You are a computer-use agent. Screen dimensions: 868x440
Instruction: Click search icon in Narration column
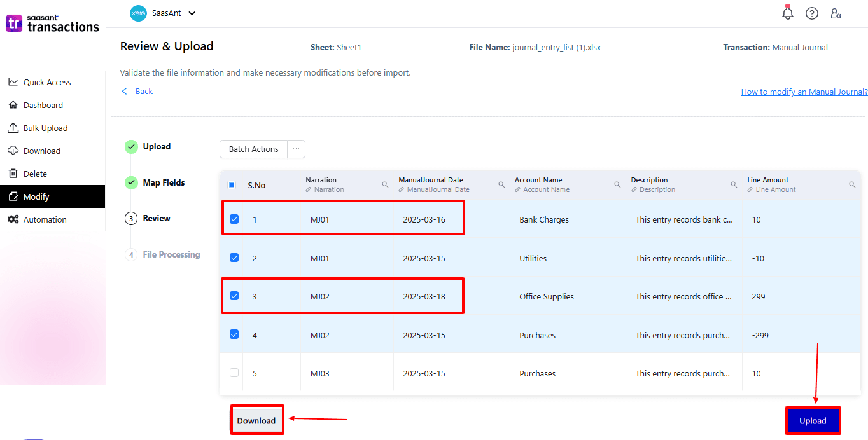(x=385, y=185)
